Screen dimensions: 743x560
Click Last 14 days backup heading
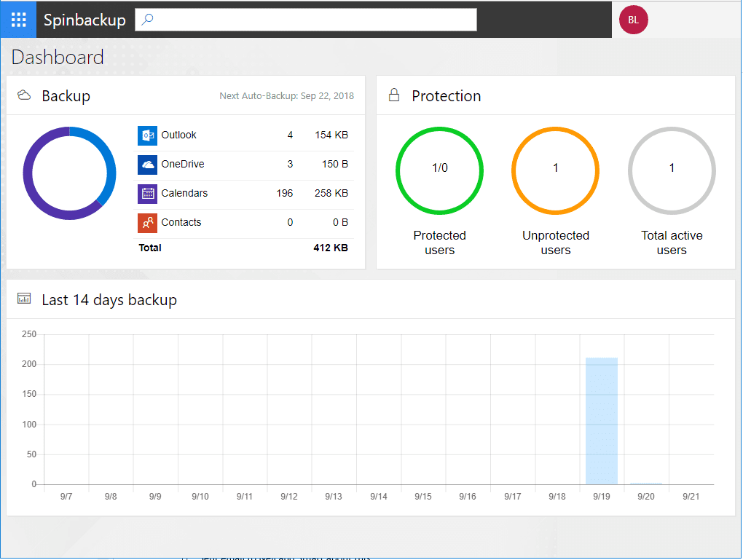point(109,300)
